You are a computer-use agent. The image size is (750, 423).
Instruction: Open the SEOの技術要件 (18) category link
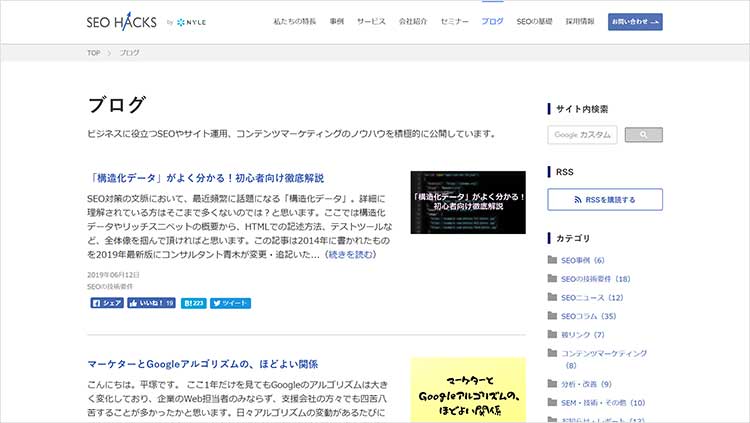[596, 279]
